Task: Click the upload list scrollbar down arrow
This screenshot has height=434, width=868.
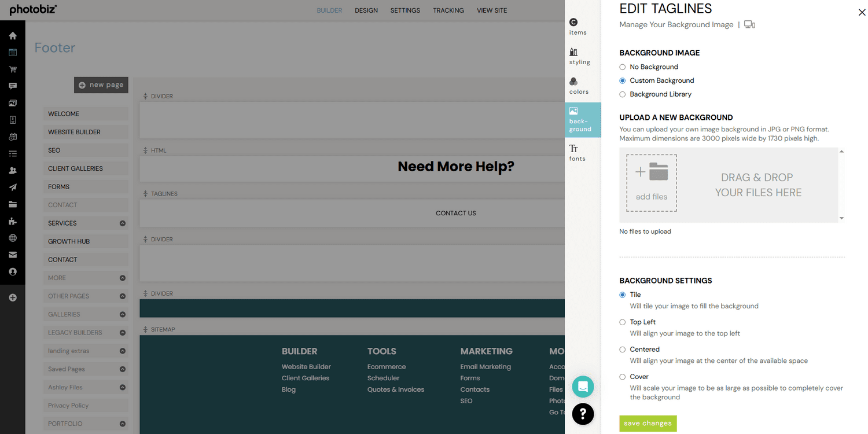Action: point(841,218)
